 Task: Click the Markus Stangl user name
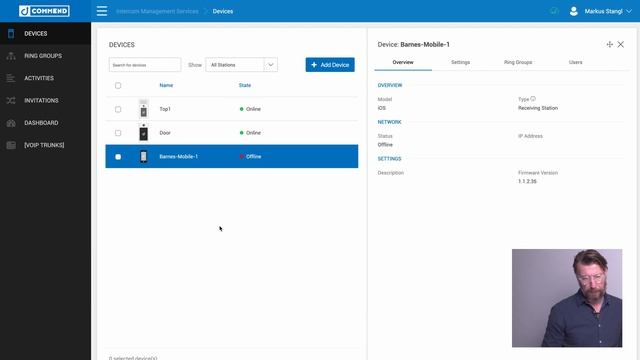(603, 11)
